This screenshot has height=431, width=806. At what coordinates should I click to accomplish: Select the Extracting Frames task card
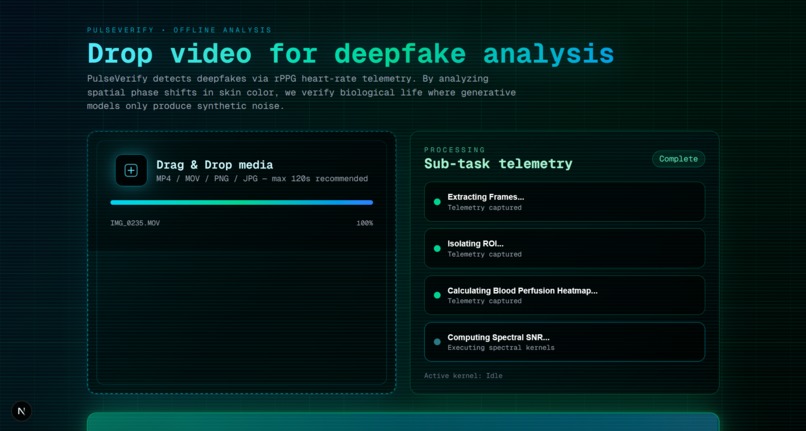(564, 202)
